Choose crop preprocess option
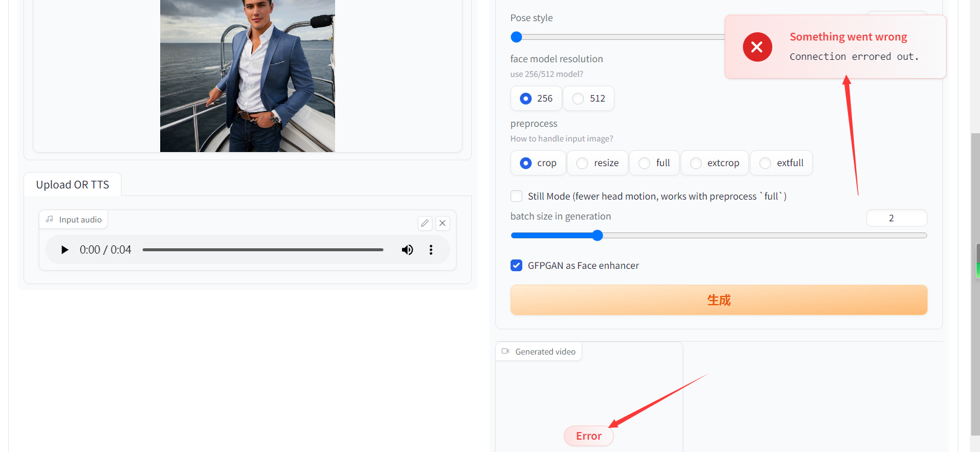The height and width of the screenshot is (452, 980). pos(538,163)
